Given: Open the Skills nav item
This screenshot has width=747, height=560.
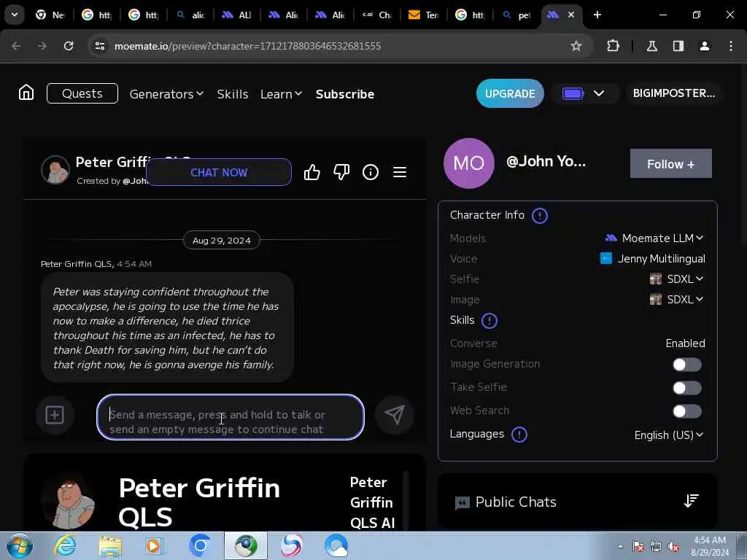Looking at the screenshot, I should 233,94.
